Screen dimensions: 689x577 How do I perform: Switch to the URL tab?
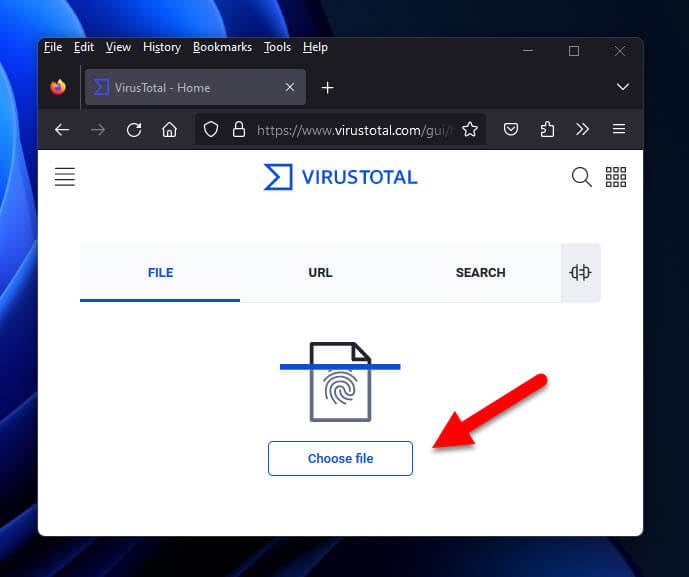(320, 273)
